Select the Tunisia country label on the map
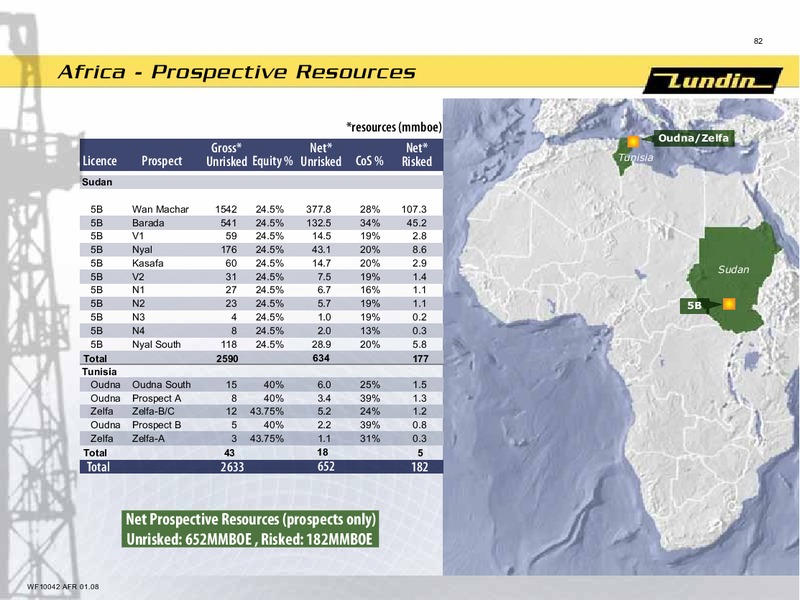This screenshot has width=800, height=600. [x=636, y=158]
